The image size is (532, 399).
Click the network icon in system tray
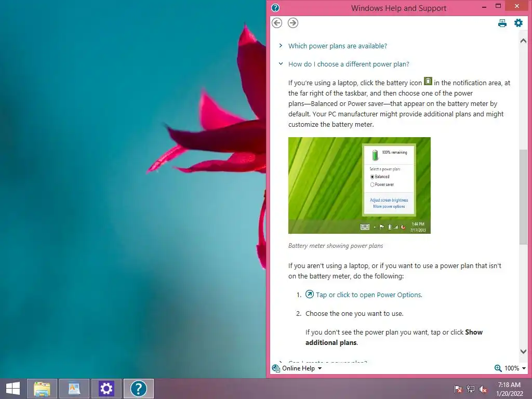click(x=471, y=389)
